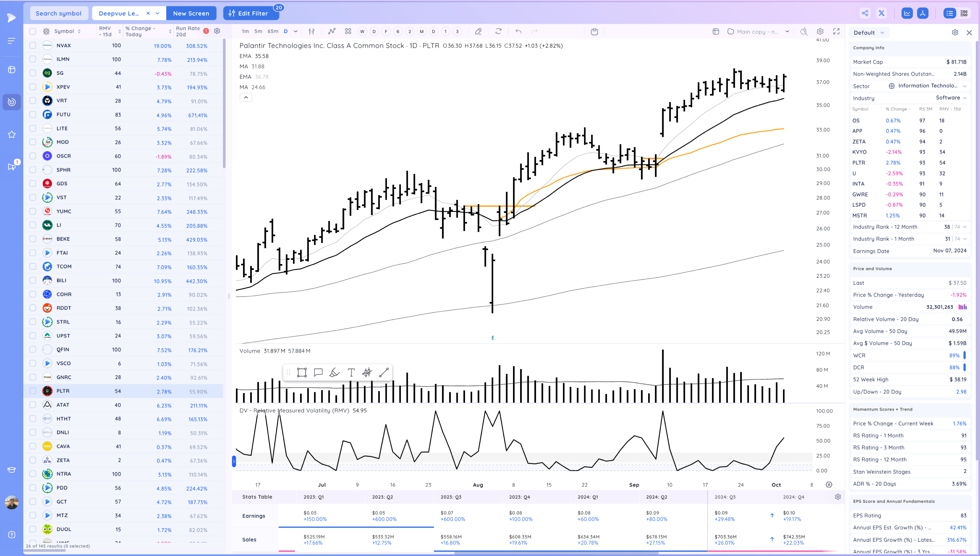This screenshot has width=980, height=556.
Task: Open the indicators icon in chart toolbar
Action: click(x=331, y=32)
